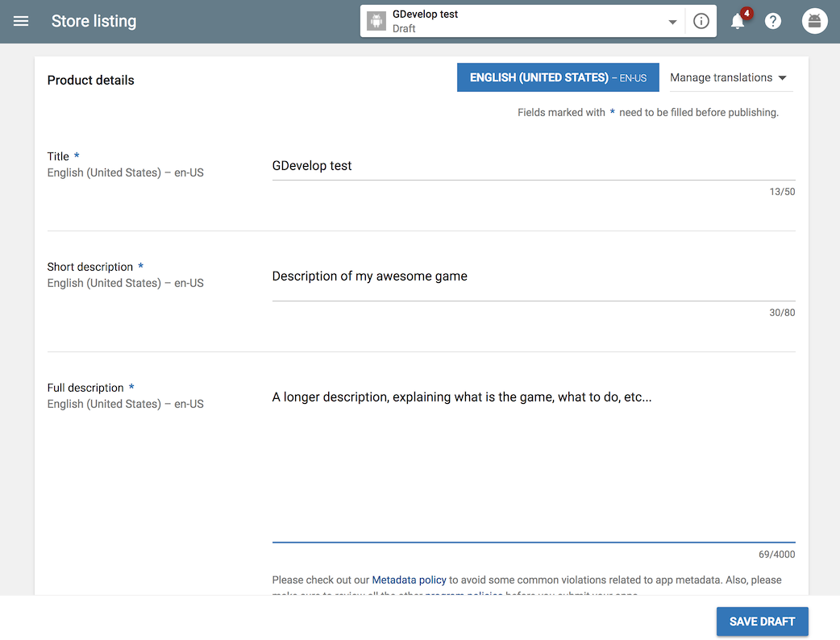Open the Metadata policy link
This screenshot has width=840, height=640.
(x=409, y=580)
